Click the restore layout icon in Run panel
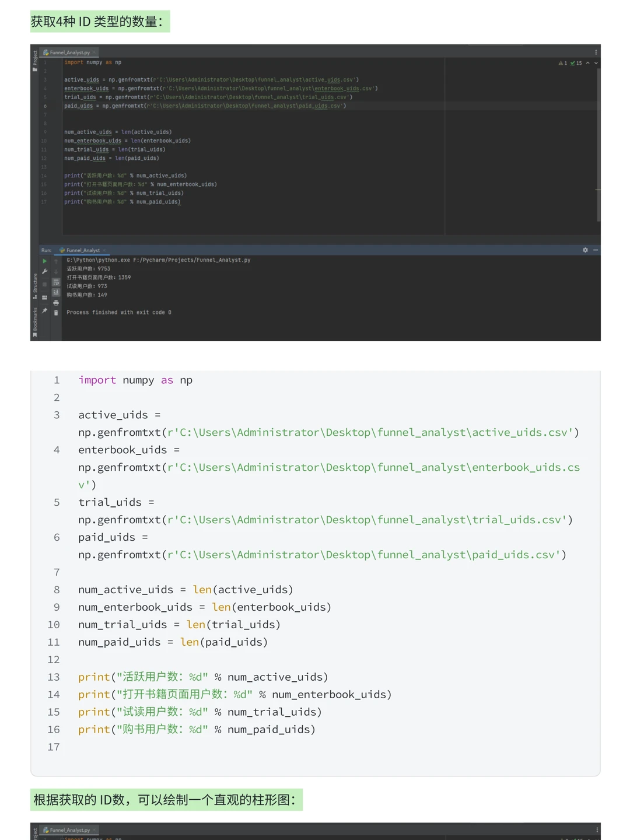The width and height of the screenshot is (630, 840). [x=44, y=297]
